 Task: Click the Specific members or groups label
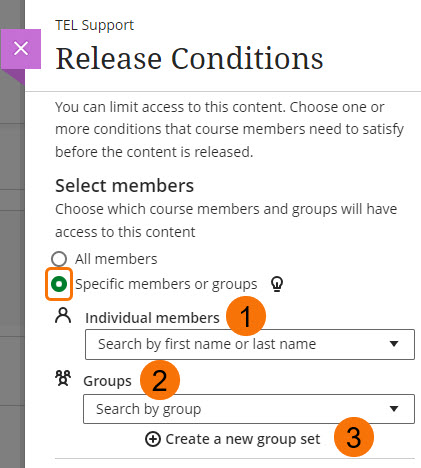click(166, 284)
